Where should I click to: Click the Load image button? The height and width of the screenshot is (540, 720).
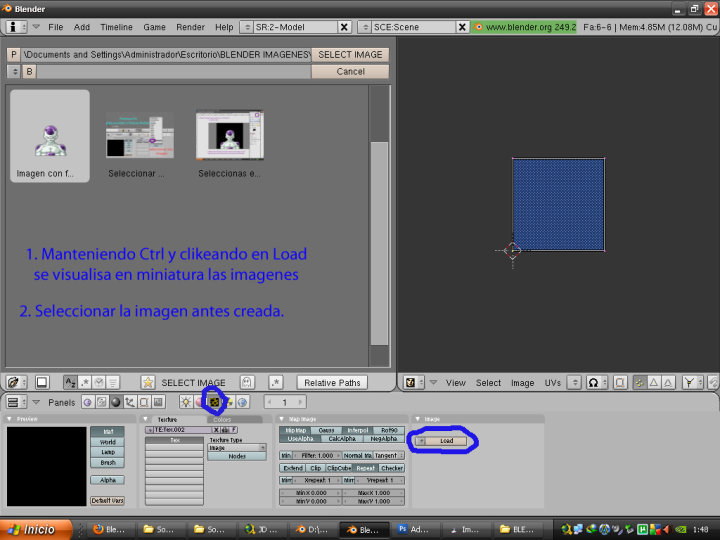[x=446, y=441]
